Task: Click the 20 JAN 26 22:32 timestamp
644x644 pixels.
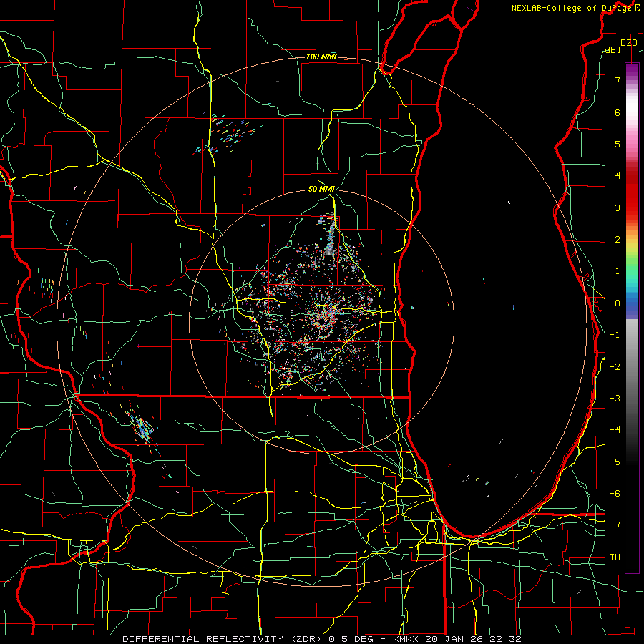Action: click(473, 639)
